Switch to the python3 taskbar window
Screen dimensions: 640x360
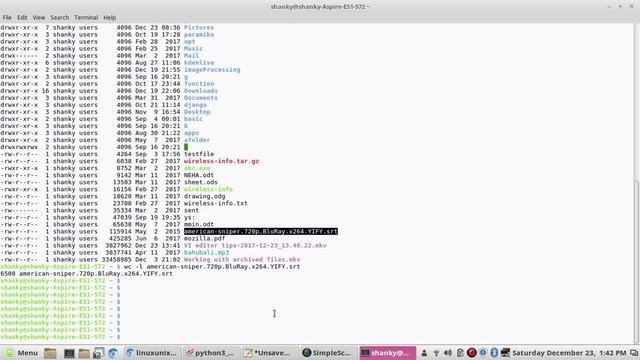click(x=211, y=353)
